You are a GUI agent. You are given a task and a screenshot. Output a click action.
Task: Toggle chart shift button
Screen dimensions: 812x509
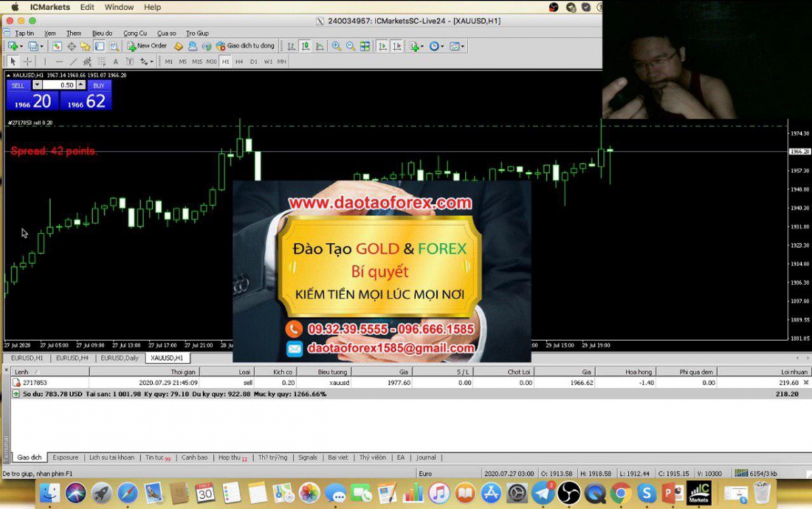point(397,46)
